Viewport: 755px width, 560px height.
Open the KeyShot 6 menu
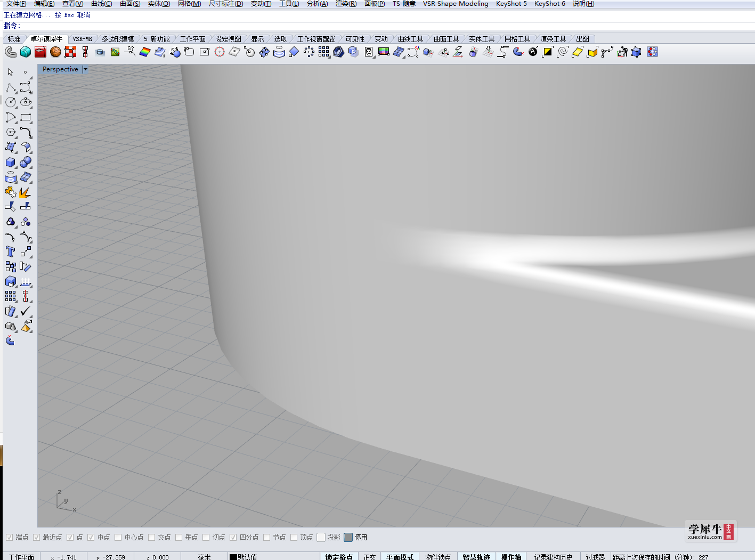(549, 4)
